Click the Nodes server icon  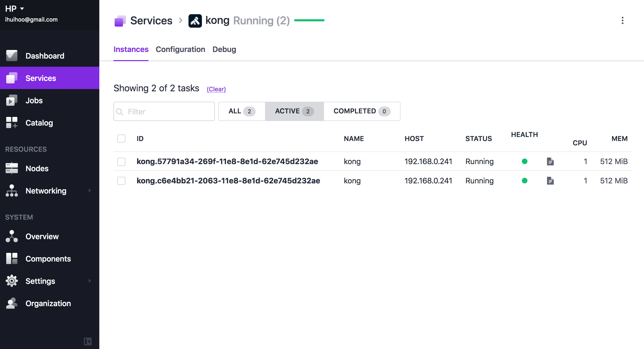(12, 168)
